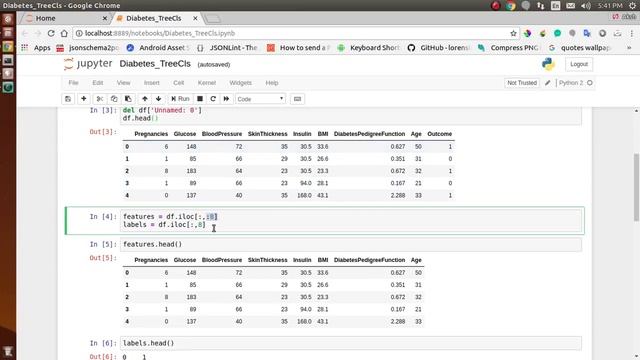Open the Cell menu
This screenshot has height=360, width=640.
tap(178, 83)
